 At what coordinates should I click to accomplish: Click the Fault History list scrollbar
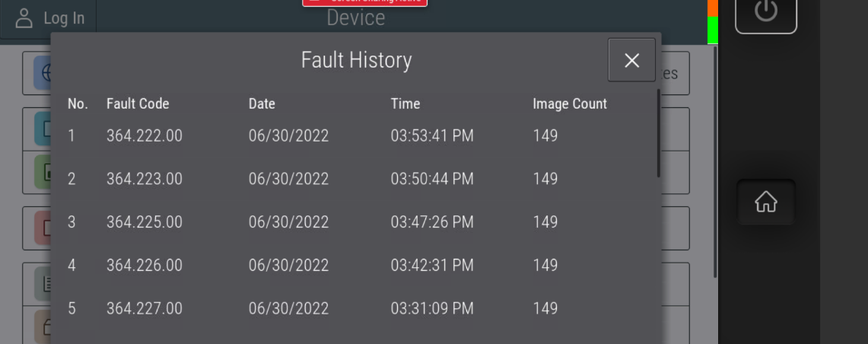658,134
